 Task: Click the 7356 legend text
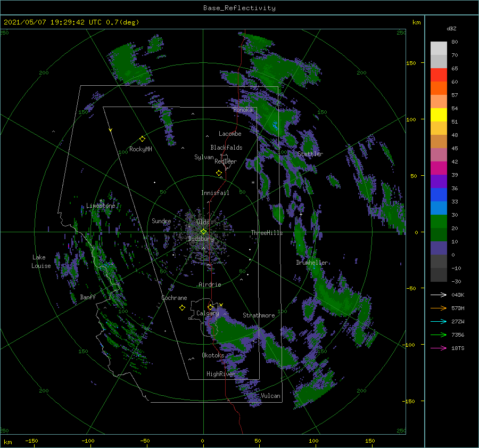pos(458,335)
